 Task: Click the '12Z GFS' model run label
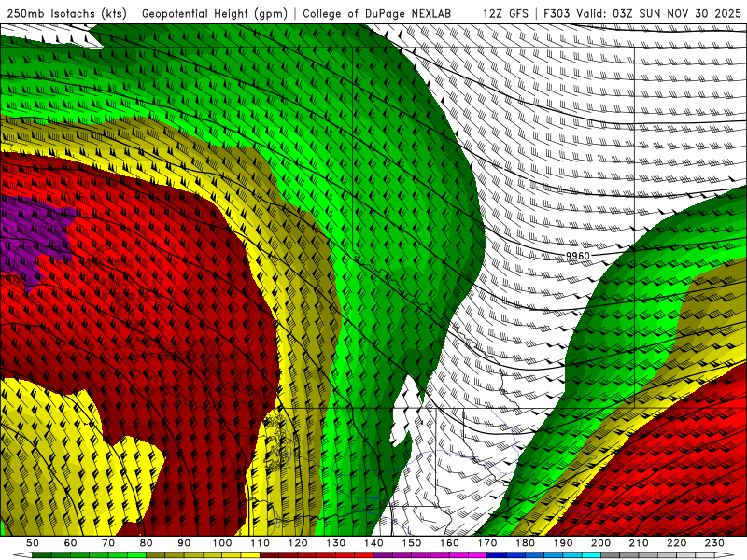coord(505,13)
